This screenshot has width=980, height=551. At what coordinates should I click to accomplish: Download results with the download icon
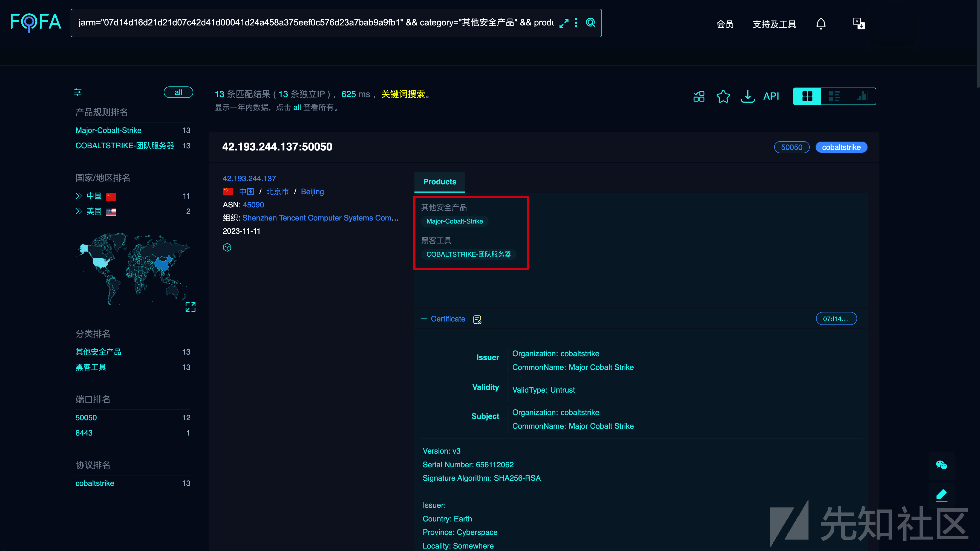click(748, 96)
